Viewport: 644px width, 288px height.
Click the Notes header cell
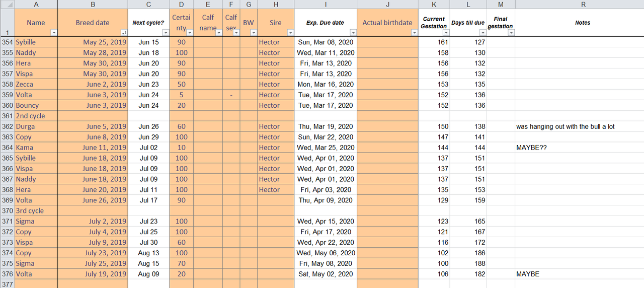point(582,23)
